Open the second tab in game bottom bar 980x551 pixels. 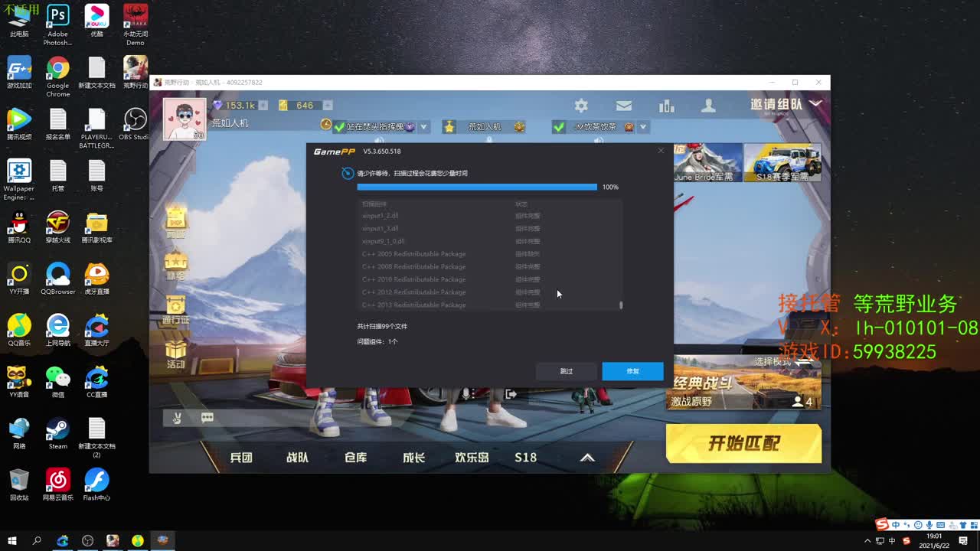(x=297, y=458)
